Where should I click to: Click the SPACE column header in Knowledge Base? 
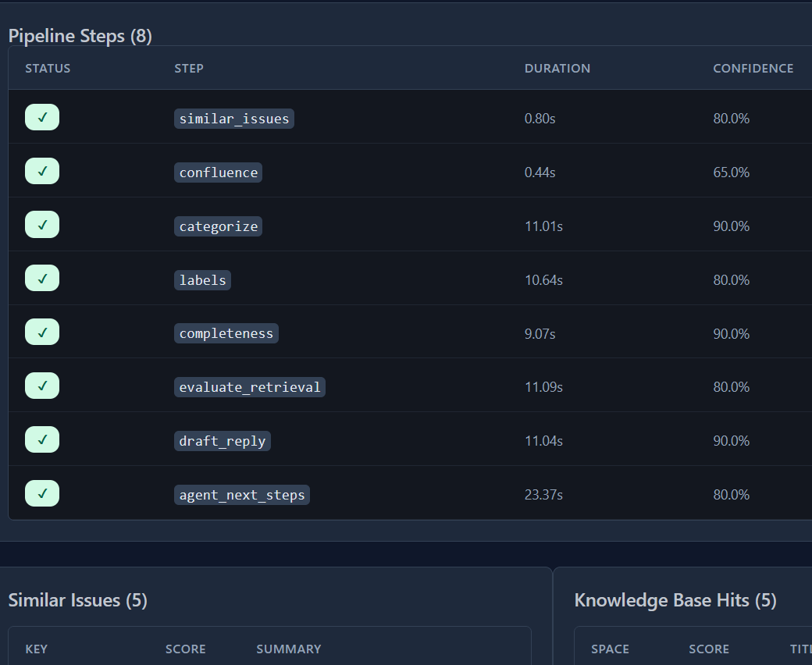tap(610, 649)
